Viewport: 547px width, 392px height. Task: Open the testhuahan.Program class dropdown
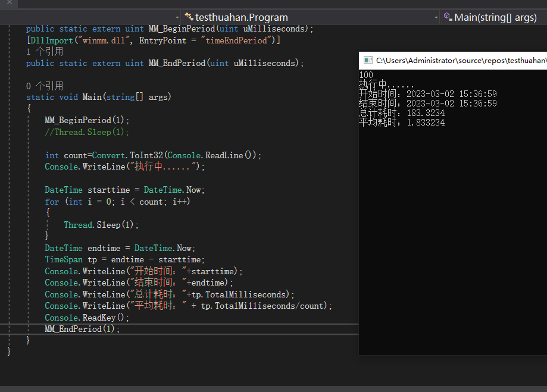click(x=311, y=17)
